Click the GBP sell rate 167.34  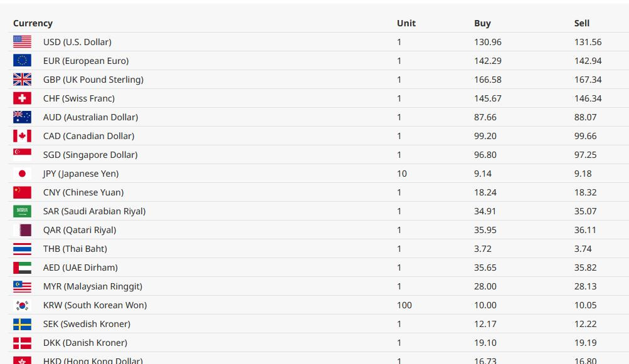tap(588, 80)
